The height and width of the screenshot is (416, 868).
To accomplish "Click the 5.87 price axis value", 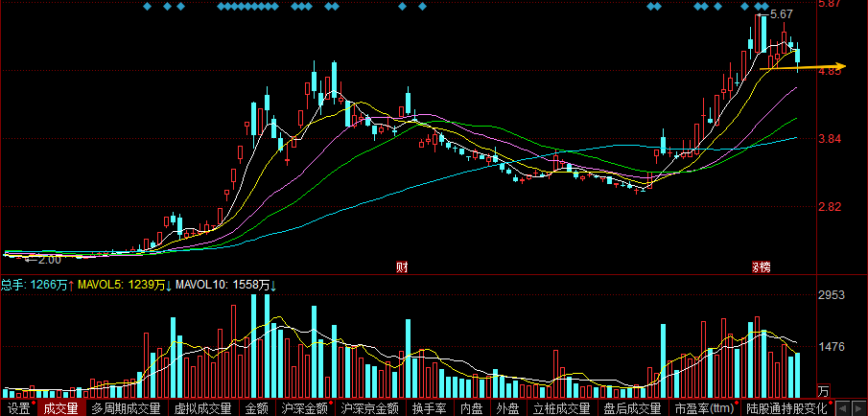I will (x=832, y=5).
